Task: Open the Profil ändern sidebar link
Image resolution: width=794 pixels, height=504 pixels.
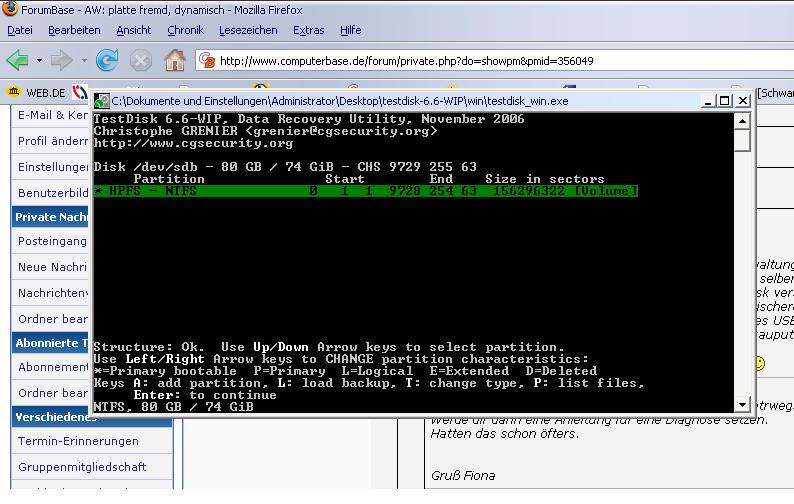Action: (x=52, y=141)
